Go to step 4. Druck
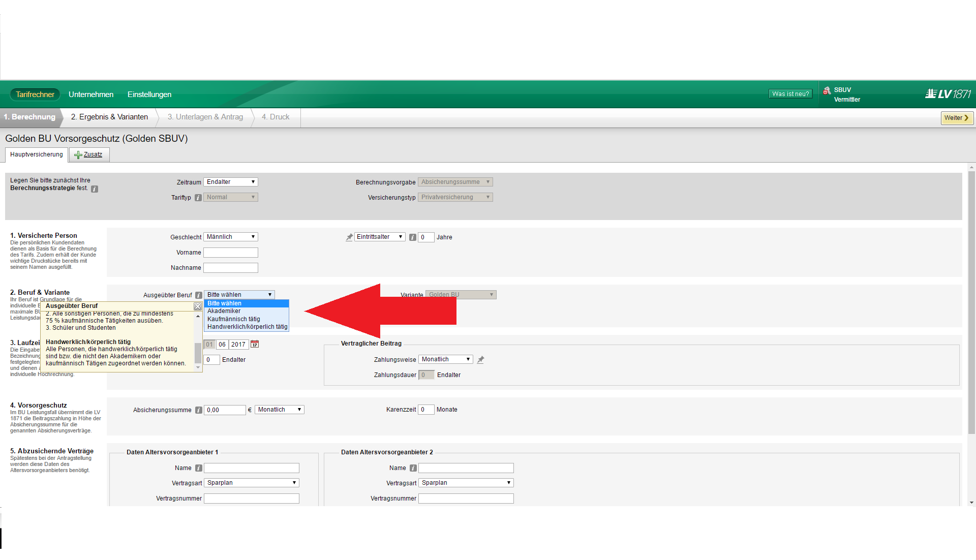Image resolution: width=976 pixels, height=560 pixels. pyautogui.click(x=276, y=117)
